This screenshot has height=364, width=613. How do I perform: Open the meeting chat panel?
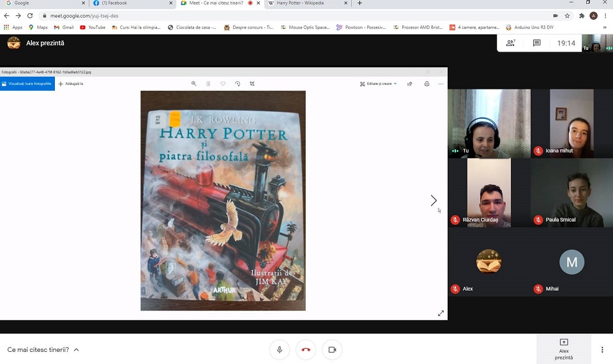pos(537,43)
